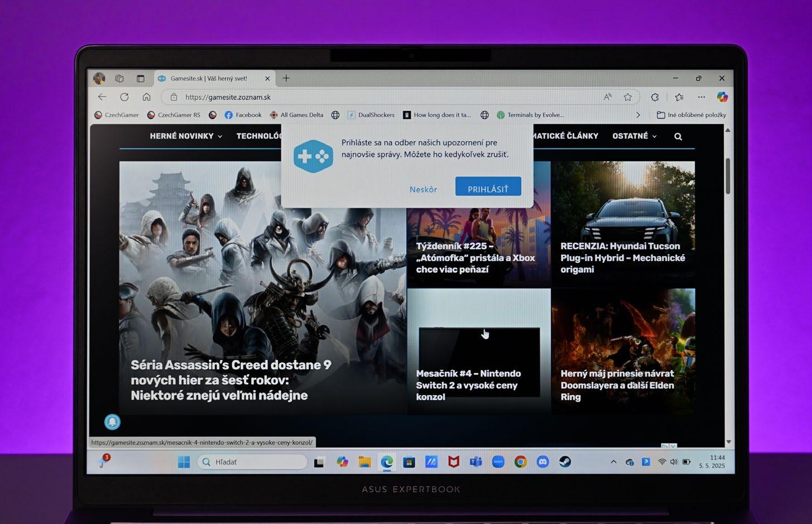Screen dimensions: 812x524
Task: Go to the browser home page
Action: point(146,97)
